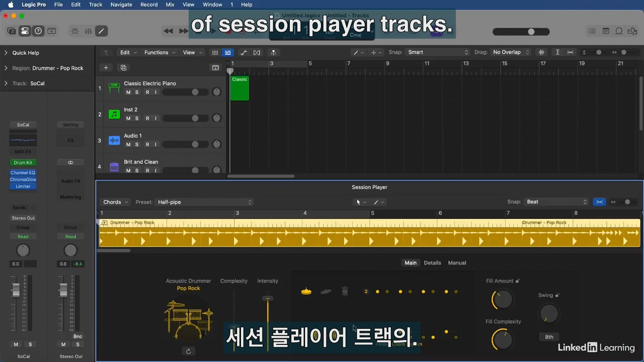Expand the Region Drummer - Pop Rock inspector
The image size is (644, 362).
click(x=6, y=68)
